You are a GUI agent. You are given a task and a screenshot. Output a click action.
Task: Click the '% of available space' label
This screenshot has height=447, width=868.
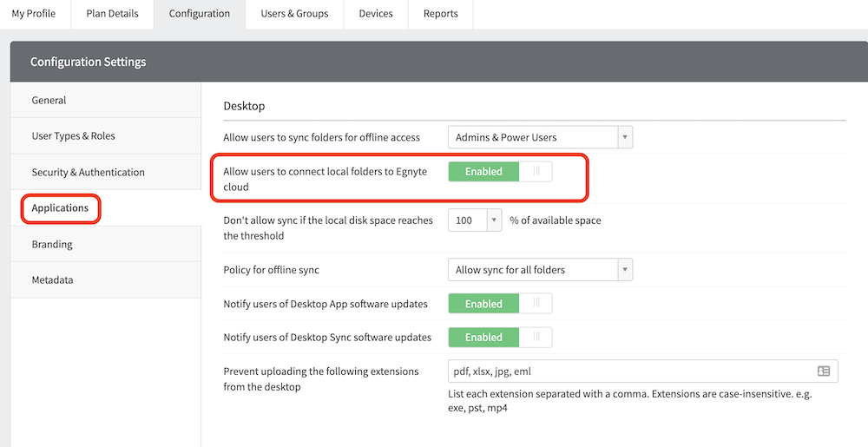click(x=556, y=220)
